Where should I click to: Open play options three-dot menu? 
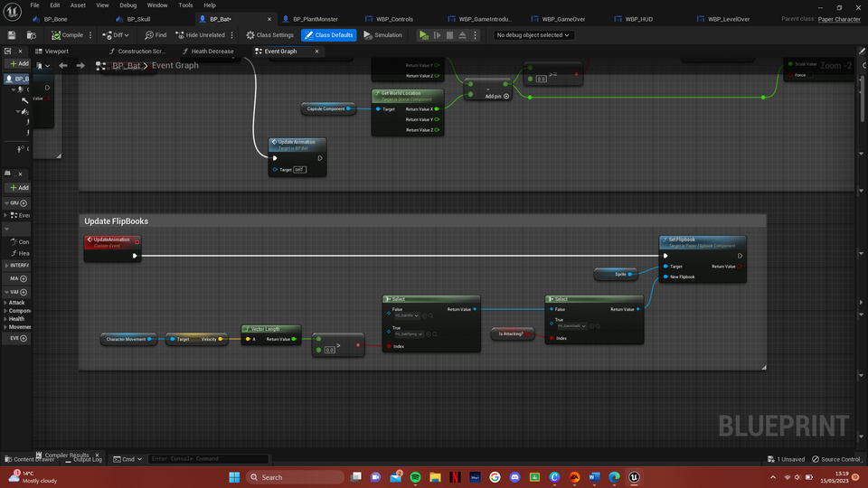[x=475, y=35]
